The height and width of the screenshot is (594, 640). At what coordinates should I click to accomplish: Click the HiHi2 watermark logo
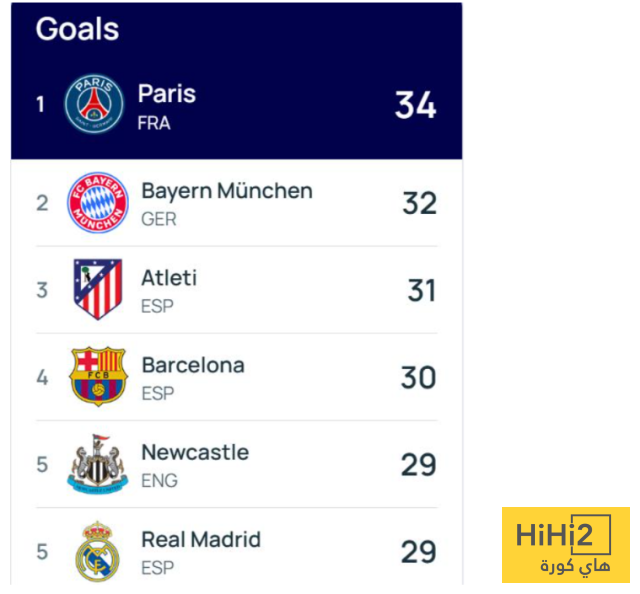(x=565, y=545)
